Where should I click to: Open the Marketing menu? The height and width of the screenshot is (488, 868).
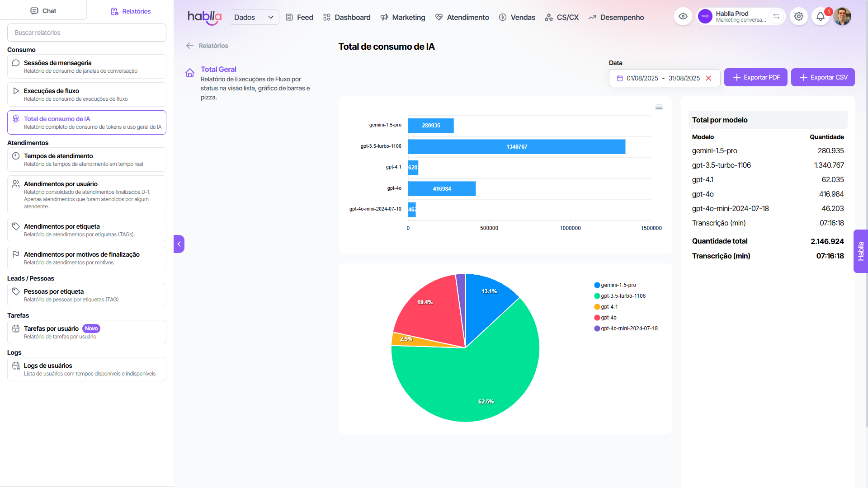tap(402, 17)
